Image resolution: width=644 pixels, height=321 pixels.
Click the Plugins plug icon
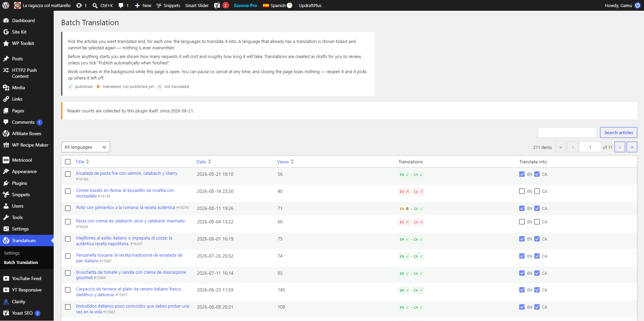[x=6, y=183]
